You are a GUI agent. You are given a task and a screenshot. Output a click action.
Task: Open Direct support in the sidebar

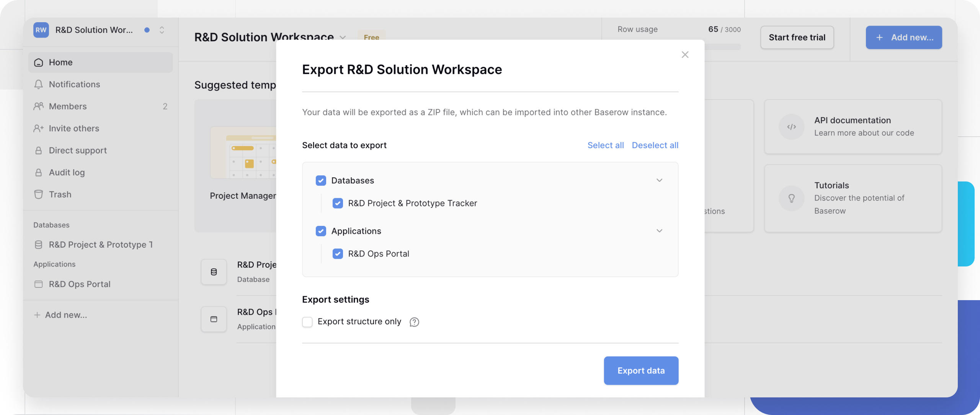(x=101, y=150)
